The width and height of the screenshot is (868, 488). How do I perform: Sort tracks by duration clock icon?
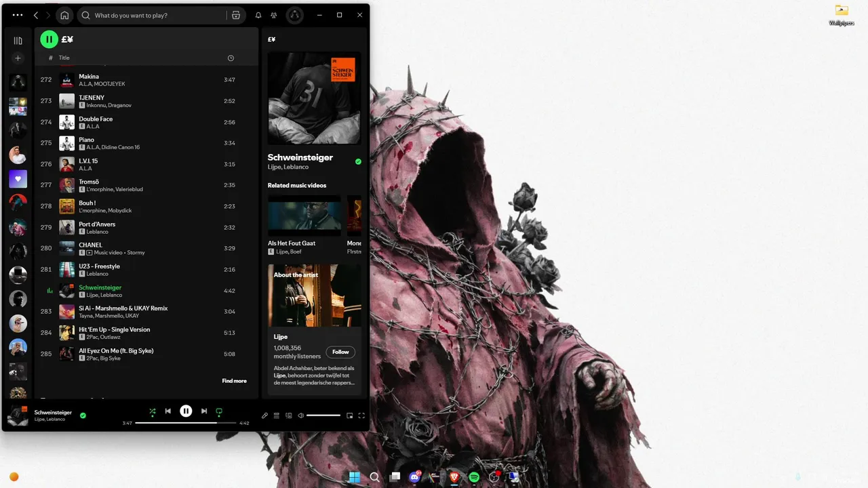pos(231,58)
